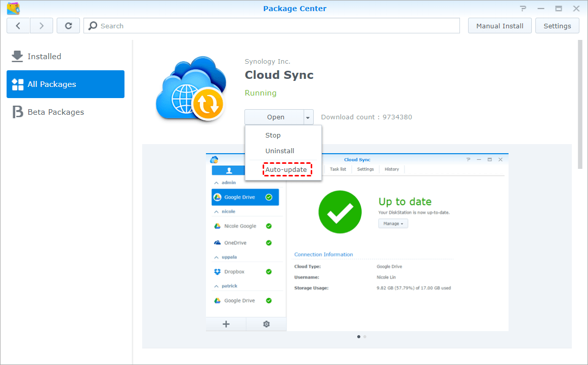Click the Manual Install button

[x=499, y=26]
